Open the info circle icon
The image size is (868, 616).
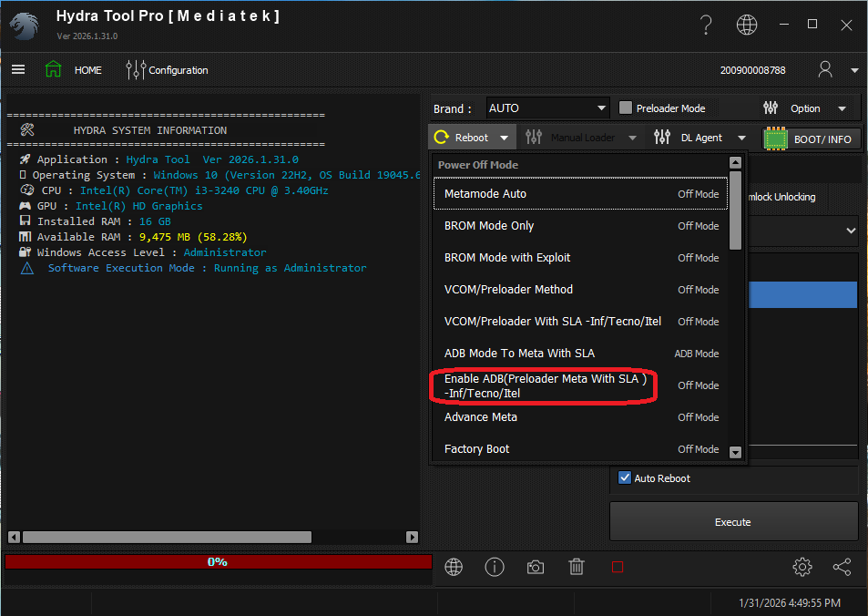(x=495, y=567)
